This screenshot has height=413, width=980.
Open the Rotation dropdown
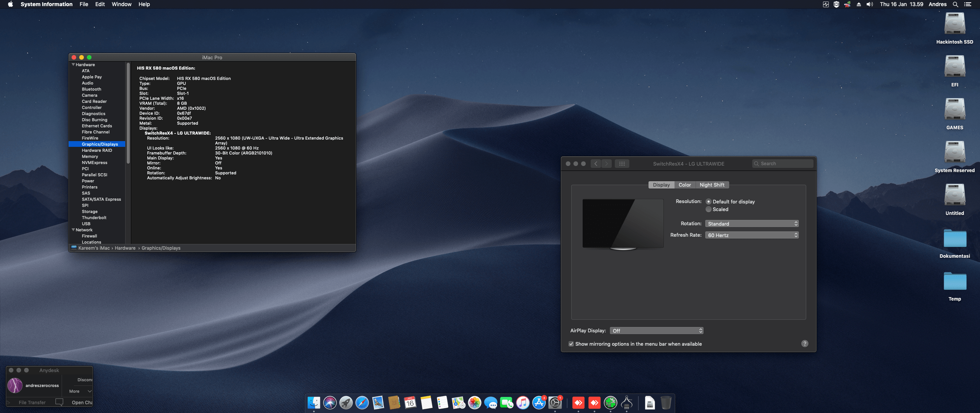pyautogui.click(x=752, y=224)
